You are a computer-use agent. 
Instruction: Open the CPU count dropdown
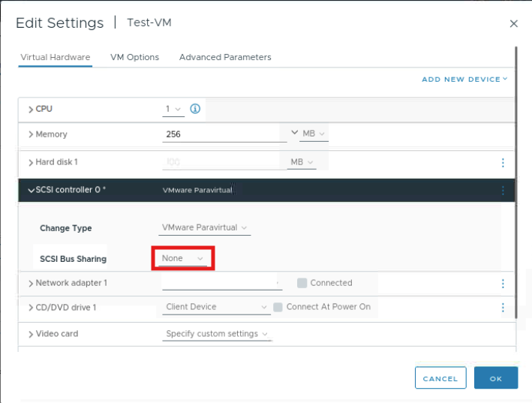173,110
